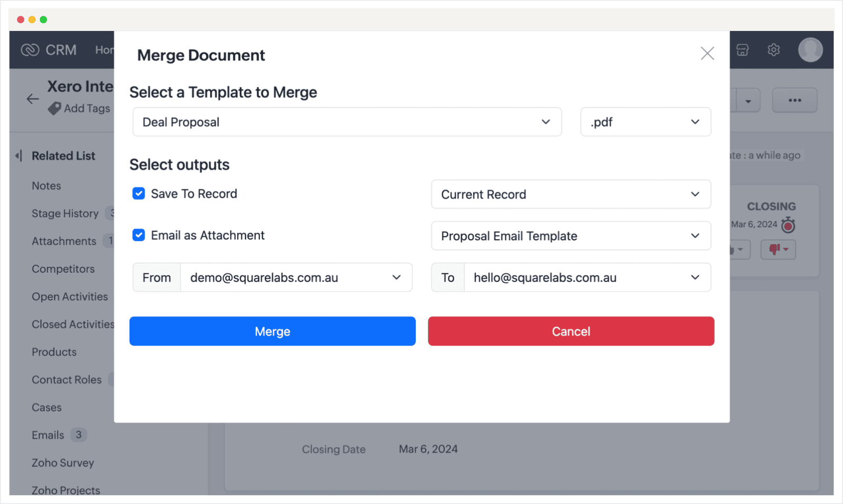The height and width of the screenshot is (504, 843).
Task: Click the Add Tags tag icon
Action: click(x=54, y=108)
